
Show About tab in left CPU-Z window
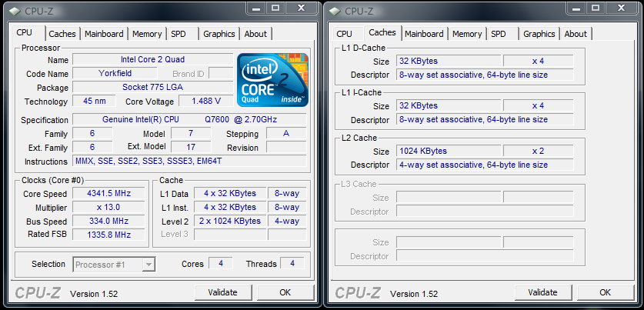coord(255,34)
